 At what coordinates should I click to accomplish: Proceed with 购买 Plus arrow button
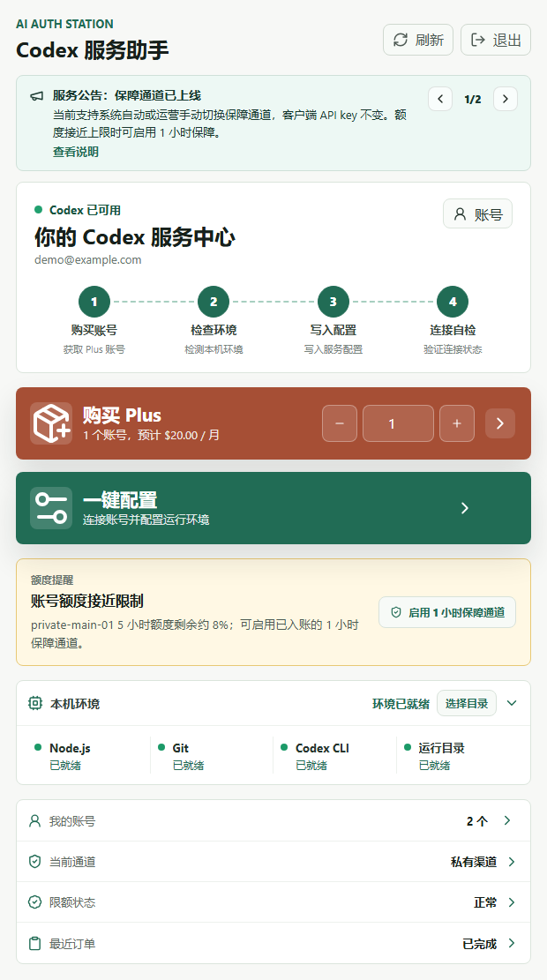[x=499, y=423]
